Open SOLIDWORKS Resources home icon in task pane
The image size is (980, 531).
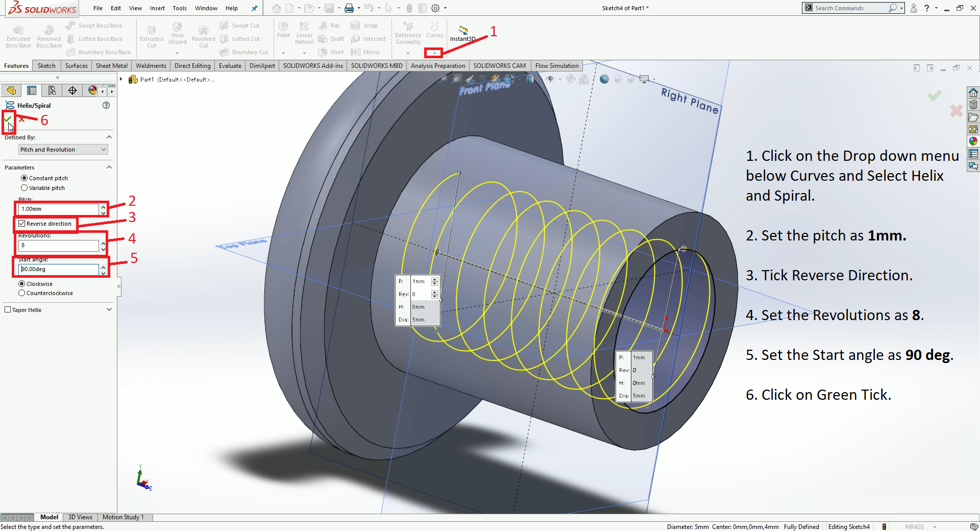point(973,92)
